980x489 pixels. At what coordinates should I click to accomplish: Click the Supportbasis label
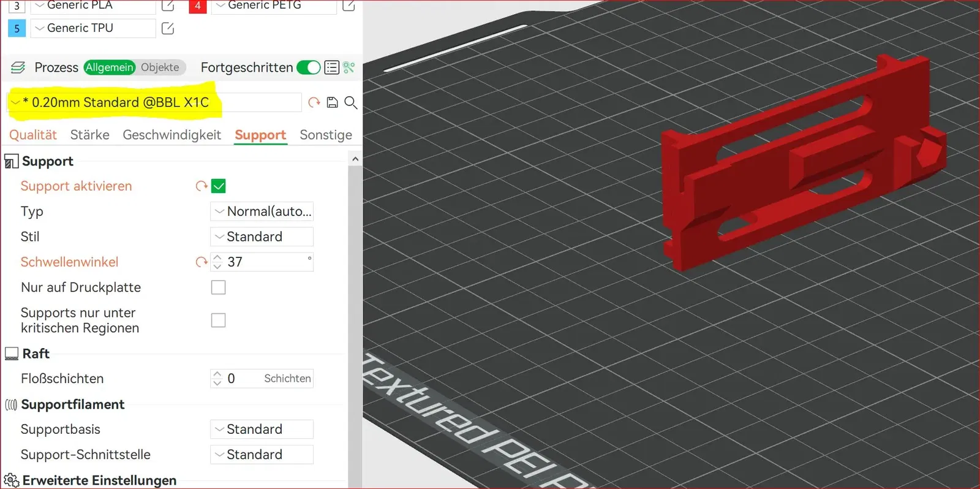(61, 430)
